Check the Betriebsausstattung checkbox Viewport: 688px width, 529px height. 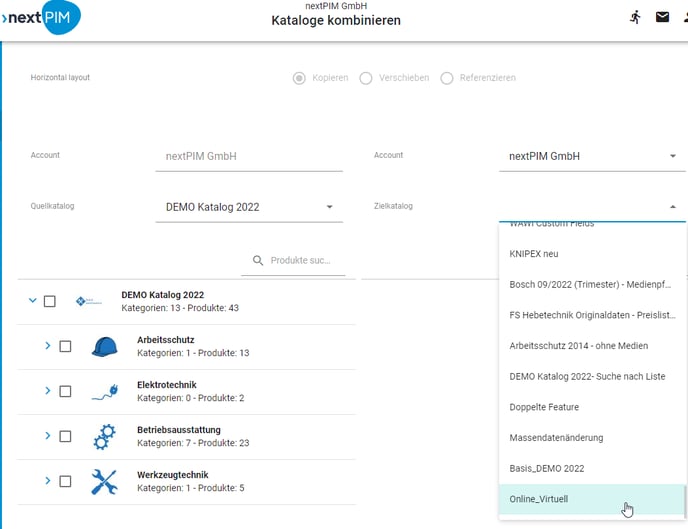coord(65,436)
